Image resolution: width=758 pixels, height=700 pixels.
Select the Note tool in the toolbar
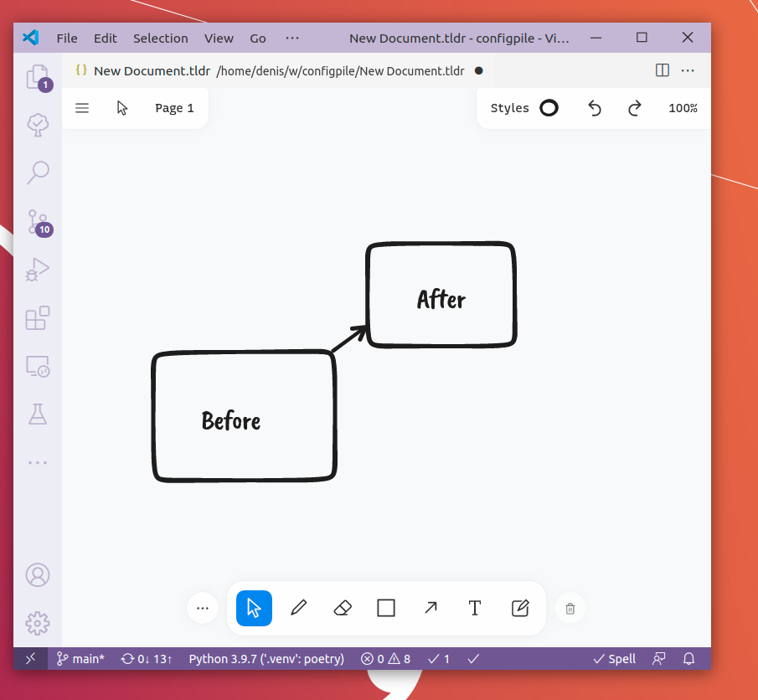[519, 609]
